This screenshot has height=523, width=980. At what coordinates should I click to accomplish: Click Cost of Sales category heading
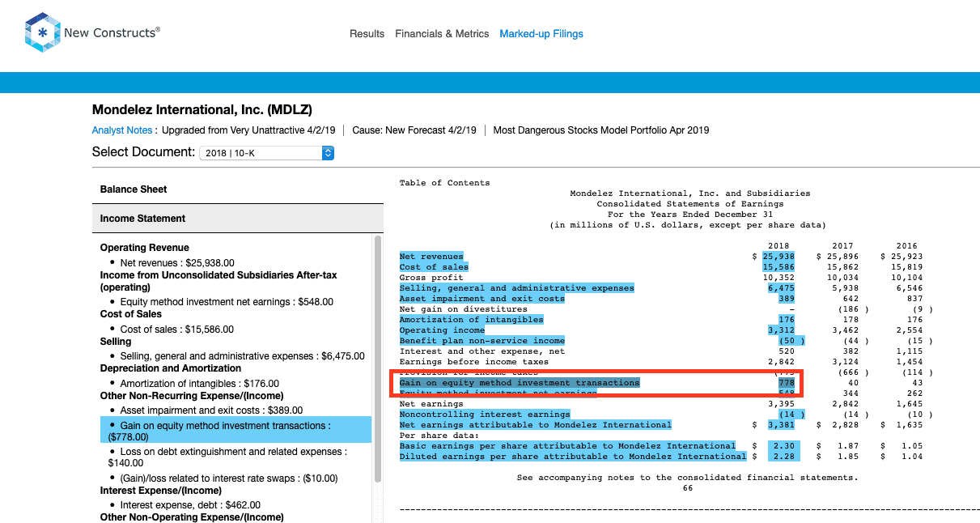tap(131, 314)
